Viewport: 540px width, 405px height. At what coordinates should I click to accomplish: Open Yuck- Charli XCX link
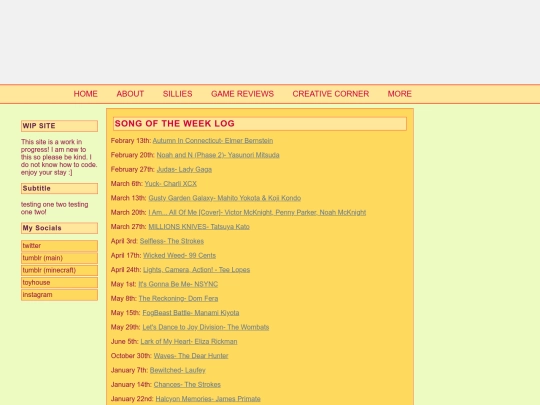pyautogui.click(x=170, y=184)
